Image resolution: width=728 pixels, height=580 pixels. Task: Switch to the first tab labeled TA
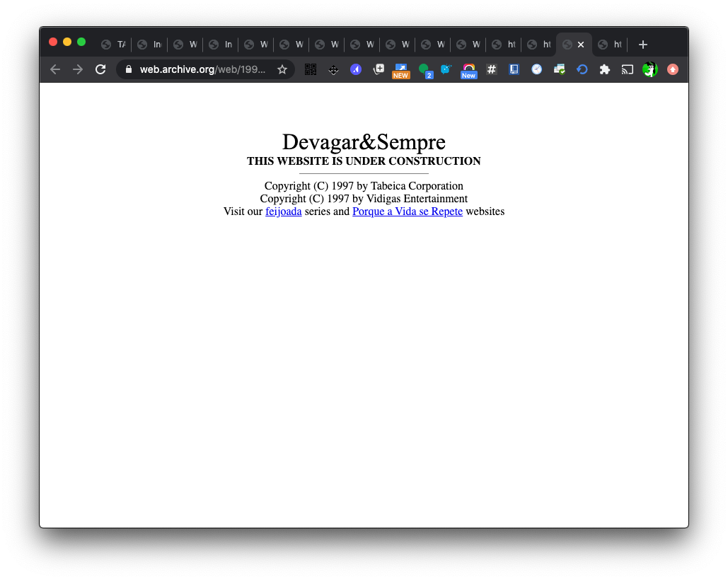tap(113, 45)
